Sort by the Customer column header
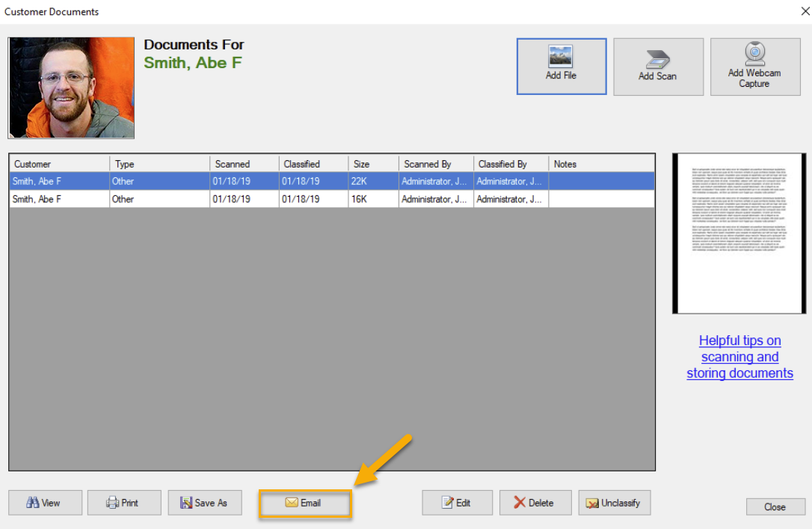This screenshot has height=529, width=812. 59,164
